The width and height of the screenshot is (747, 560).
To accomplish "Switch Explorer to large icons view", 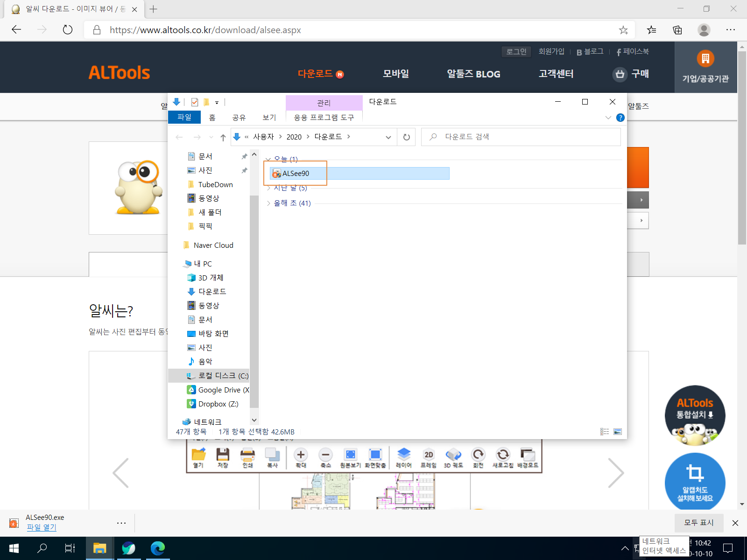I will click(x=618, y=432).
